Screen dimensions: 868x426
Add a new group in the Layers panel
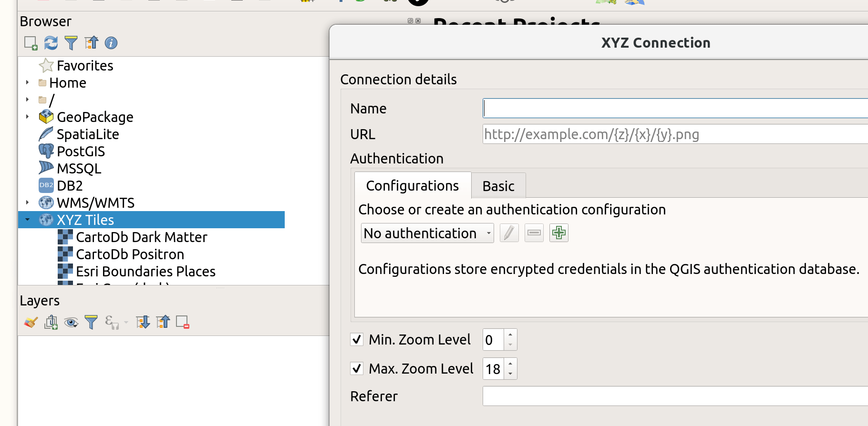coord(51,322)
